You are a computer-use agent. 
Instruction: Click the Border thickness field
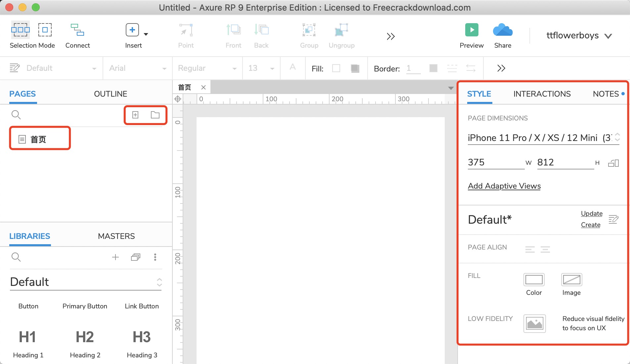(413, 68)
